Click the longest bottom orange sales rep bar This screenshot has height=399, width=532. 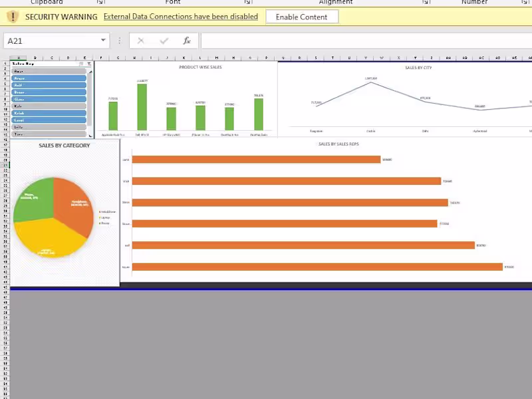pos(317,267)
